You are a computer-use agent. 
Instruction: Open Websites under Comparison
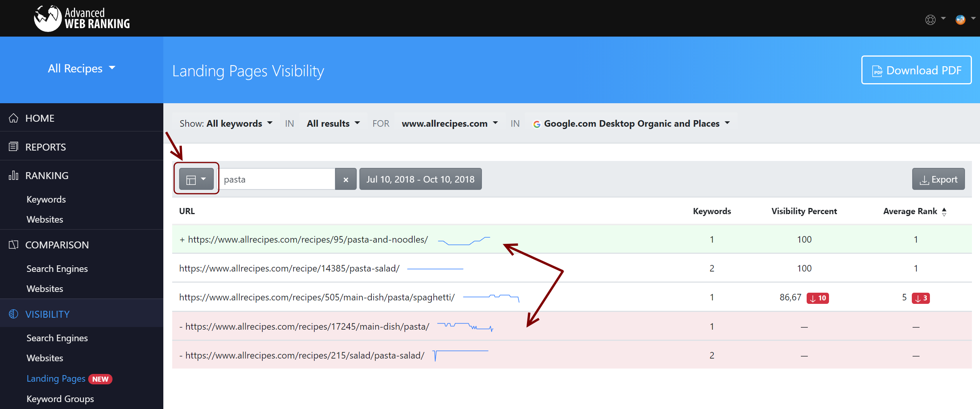tap(45, 289)
